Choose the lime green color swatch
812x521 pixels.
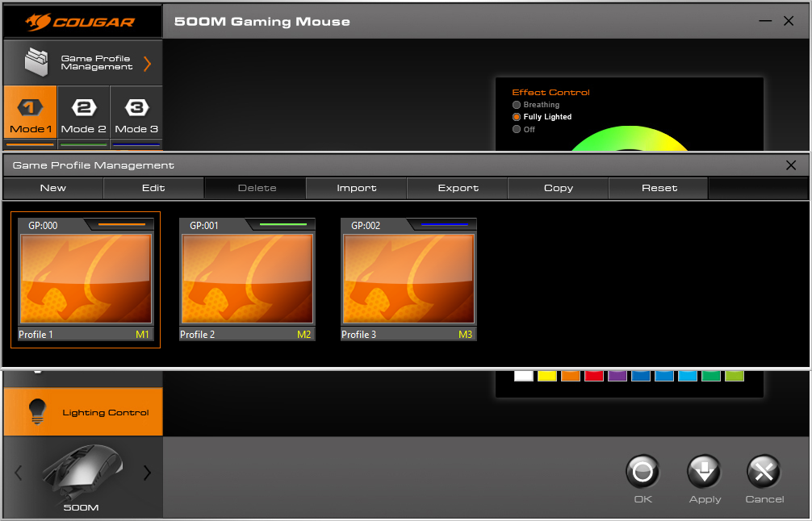[735, 376]
